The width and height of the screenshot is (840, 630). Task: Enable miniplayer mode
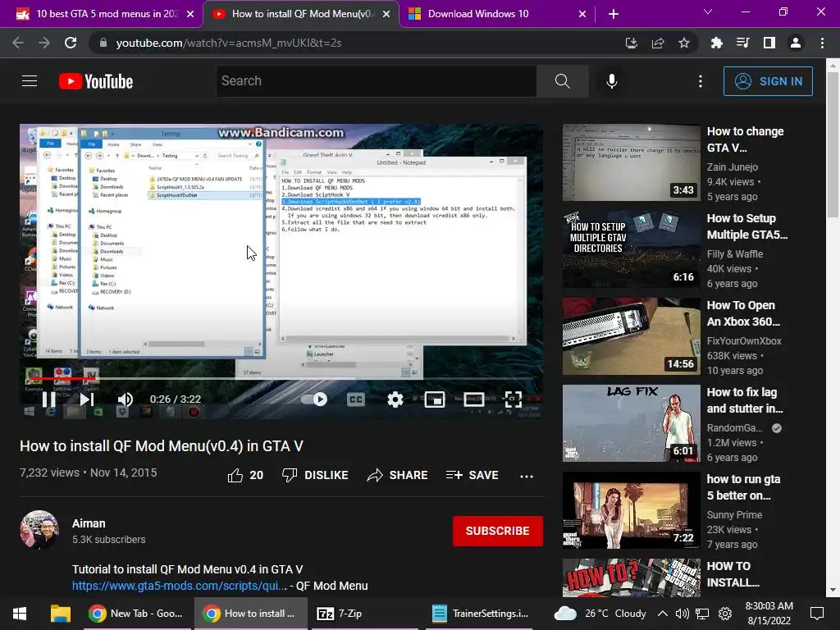435,399
